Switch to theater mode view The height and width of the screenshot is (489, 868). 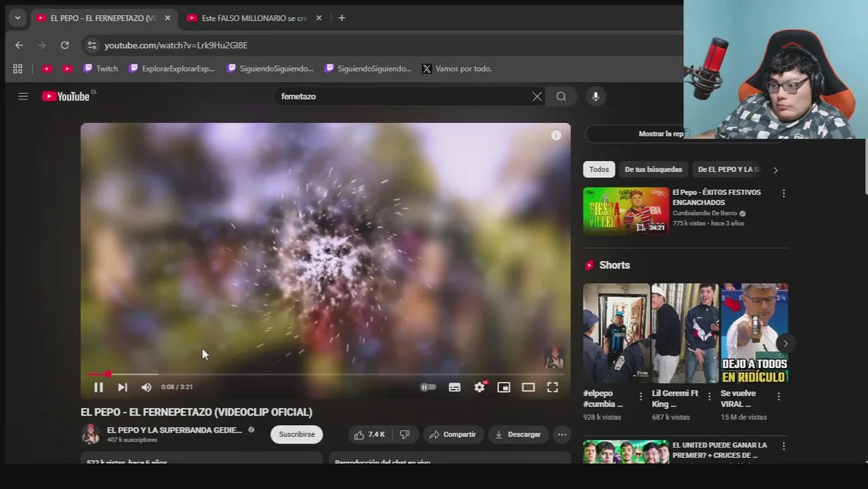(x=528, y=387)
